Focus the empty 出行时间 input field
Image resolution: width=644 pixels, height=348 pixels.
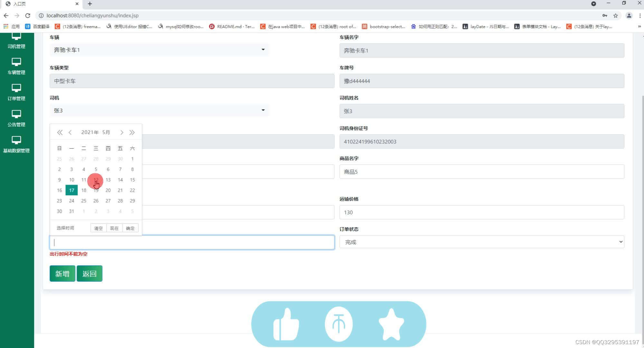[192, 242]
